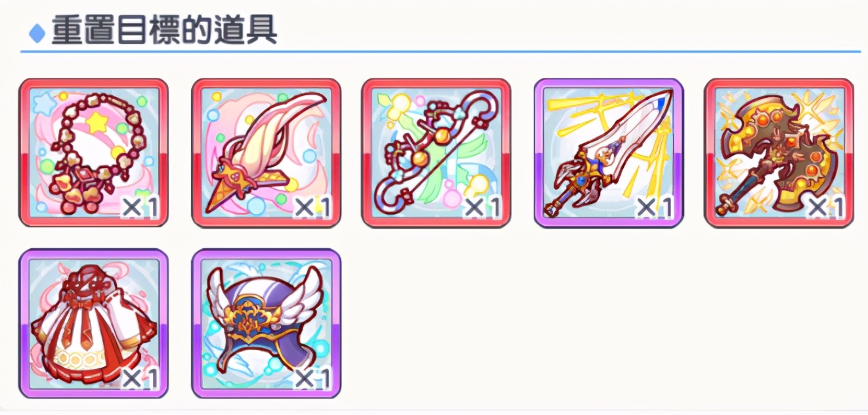Screen dimensions: 868x415
Task: Pick the golden double-bladed battle axe
Action: click(x=779, y=153)
